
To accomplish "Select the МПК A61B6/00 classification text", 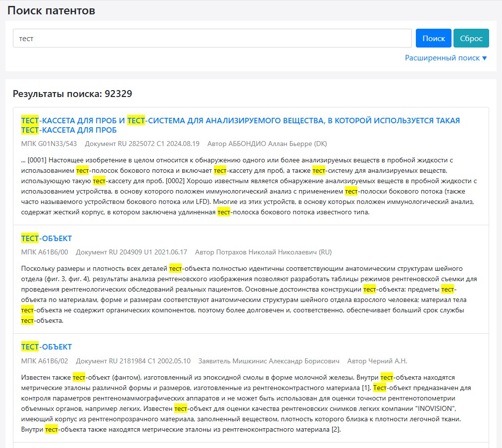I will pyautogui.click(x=45, y=252).
